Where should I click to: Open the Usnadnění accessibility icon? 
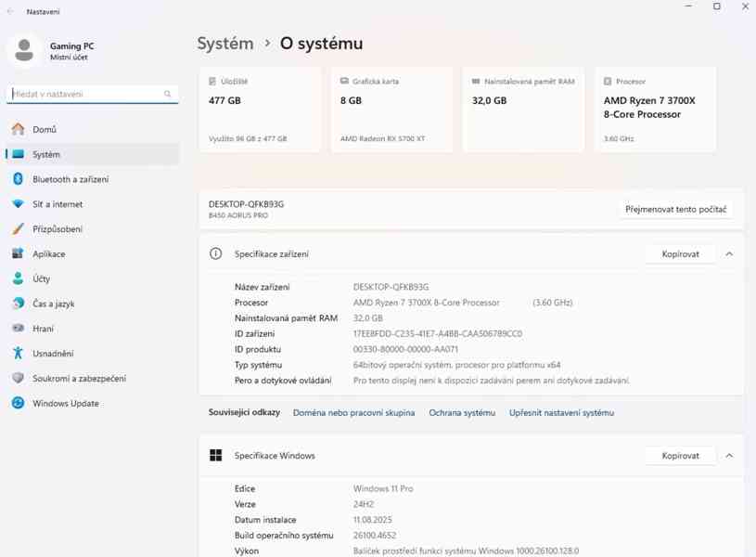point(18,354)
